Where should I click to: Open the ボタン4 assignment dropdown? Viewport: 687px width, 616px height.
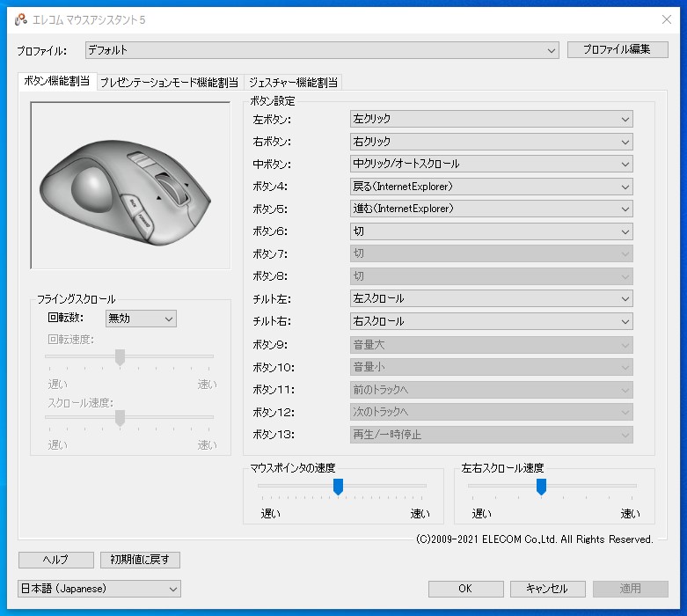[491, 187]
